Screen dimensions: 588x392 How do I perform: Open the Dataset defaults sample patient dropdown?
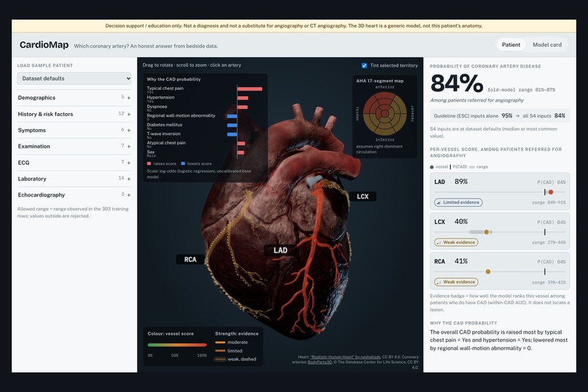74,78
